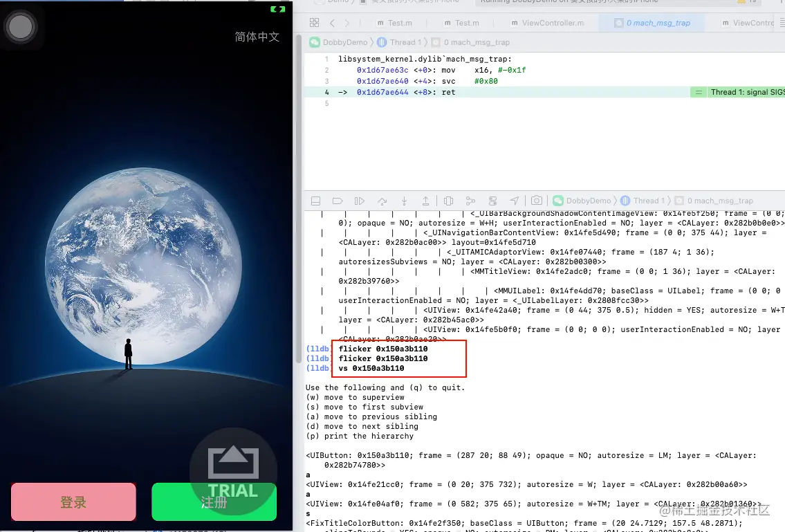The height and width of the screenshot is (532, 785).
Task: Open Thread 1 selector in debug bar
Action: pos(649,201)
